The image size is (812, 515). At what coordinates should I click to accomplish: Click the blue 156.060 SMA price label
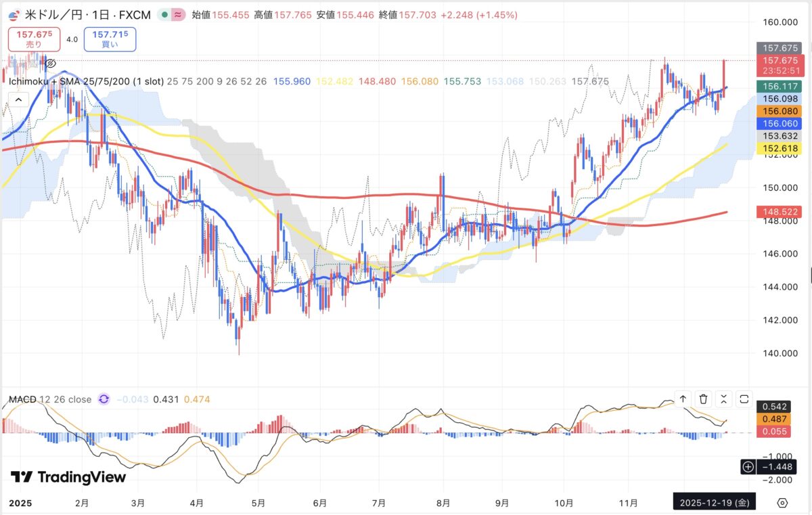click(x=779, y=123)
